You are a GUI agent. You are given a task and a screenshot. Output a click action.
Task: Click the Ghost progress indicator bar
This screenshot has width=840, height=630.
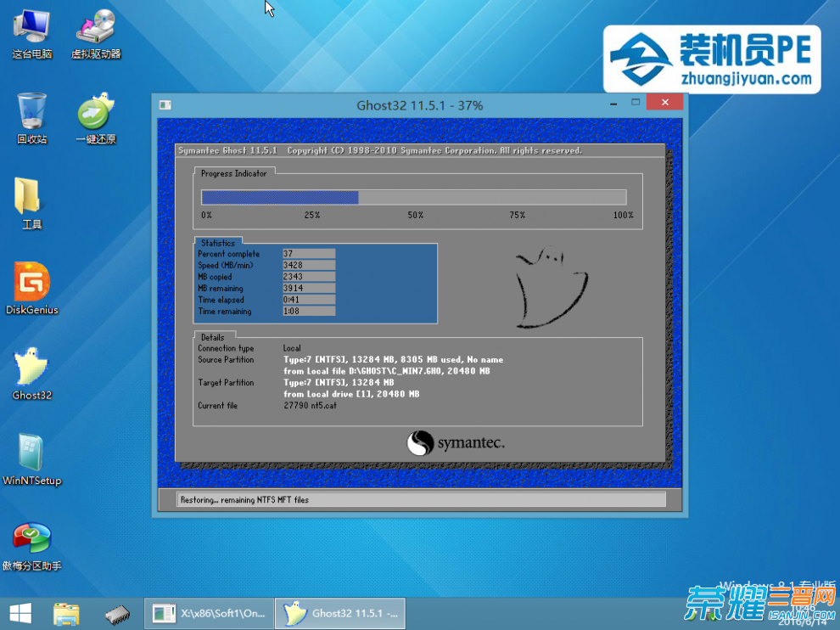tap(413, 197)
